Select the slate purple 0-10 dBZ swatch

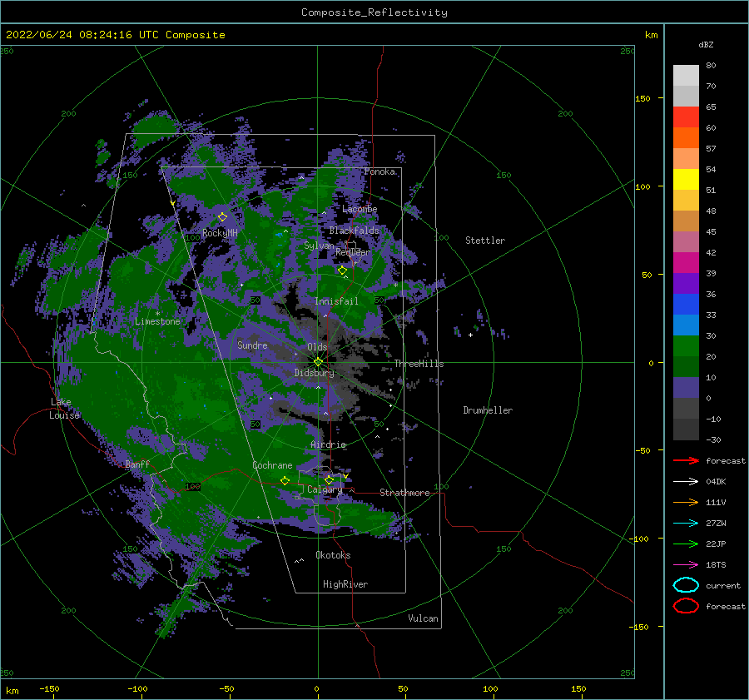686,388
